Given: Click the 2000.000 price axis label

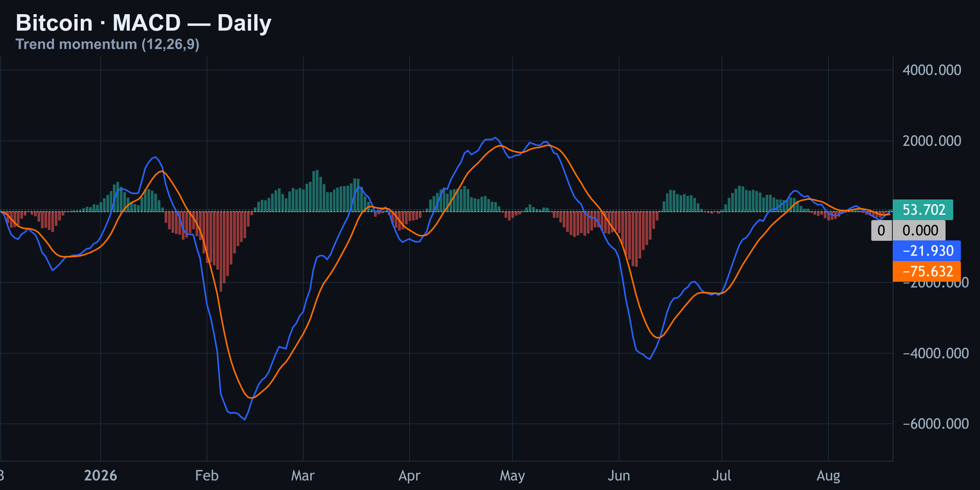Looking at the screenshot, I should click(x=932, y=141).
